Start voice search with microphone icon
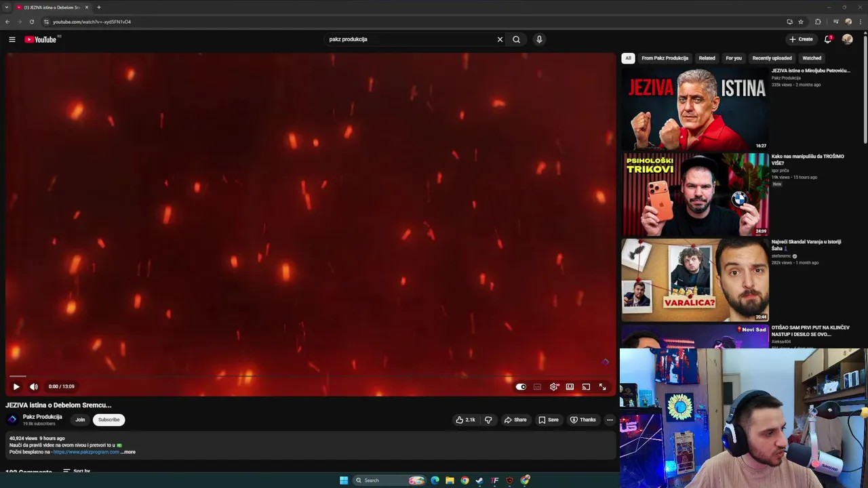 click(x=539, y=39)
